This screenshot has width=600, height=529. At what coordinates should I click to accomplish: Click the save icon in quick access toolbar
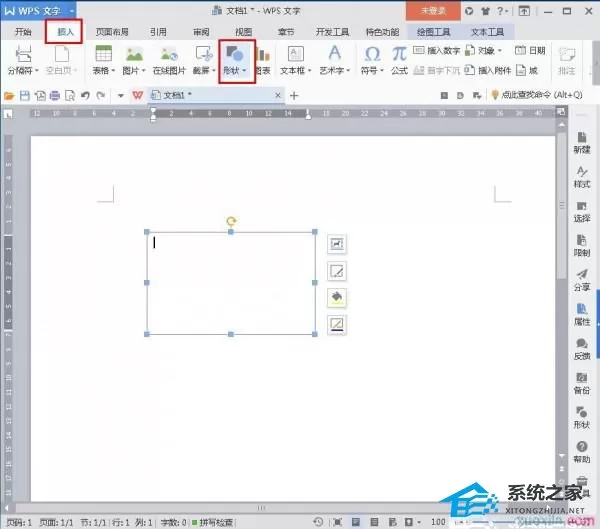pos(24,95)
